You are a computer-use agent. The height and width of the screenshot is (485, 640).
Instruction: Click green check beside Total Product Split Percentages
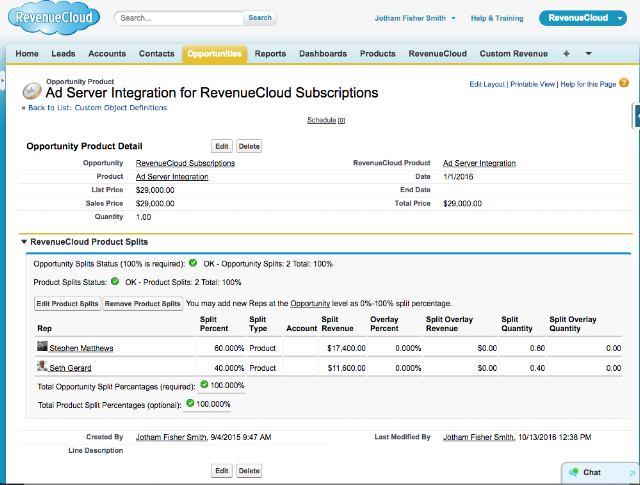point(190,403)
